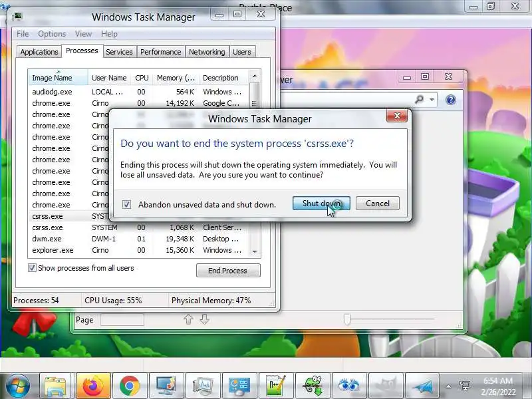Image resolution: width=532 pixels, height=399 pixels.
Task: Open the Performance tab
Action: [x=160, y=52]
